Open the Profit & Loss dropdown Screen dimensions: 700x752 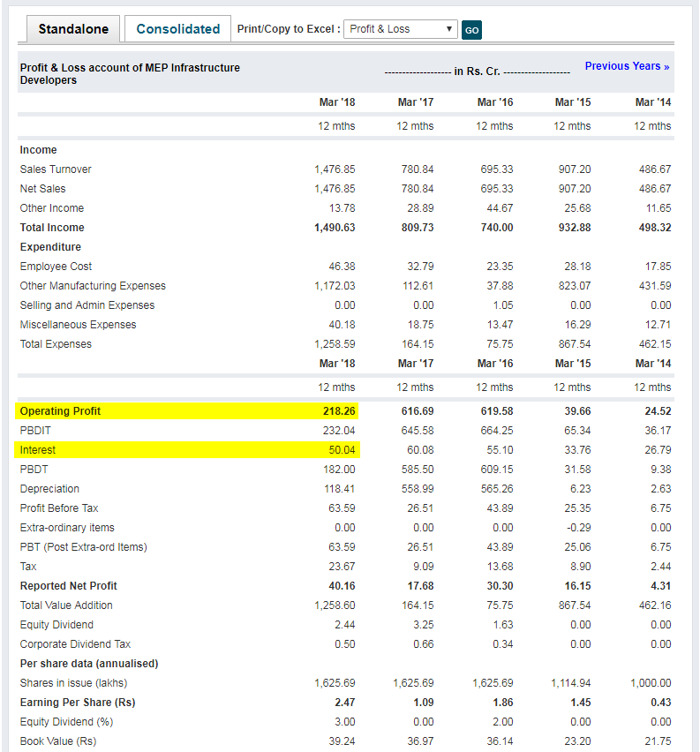400,29
